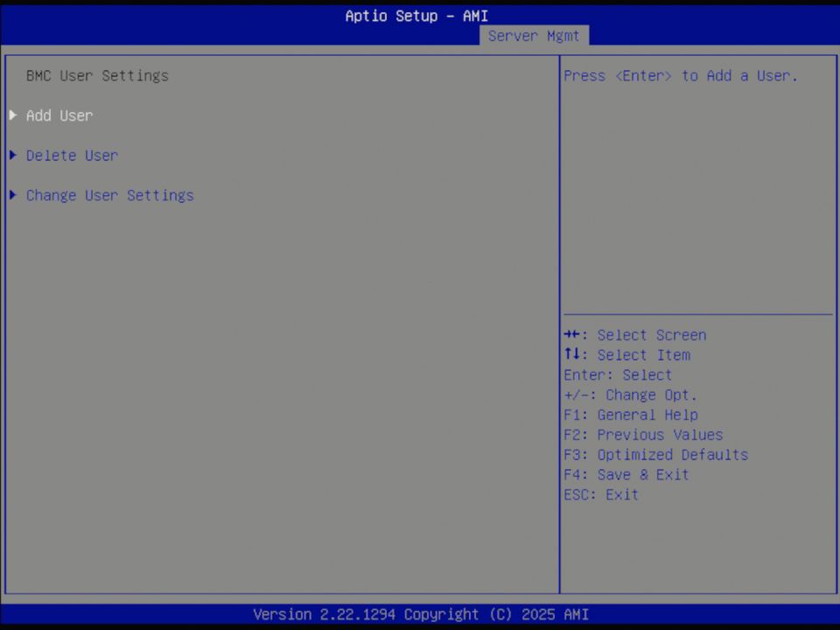This screenshot has height=630, width=840.
Task: Select the Press Enter to Add a User hint
Action: pyautogui.click(x=685, y=76)
